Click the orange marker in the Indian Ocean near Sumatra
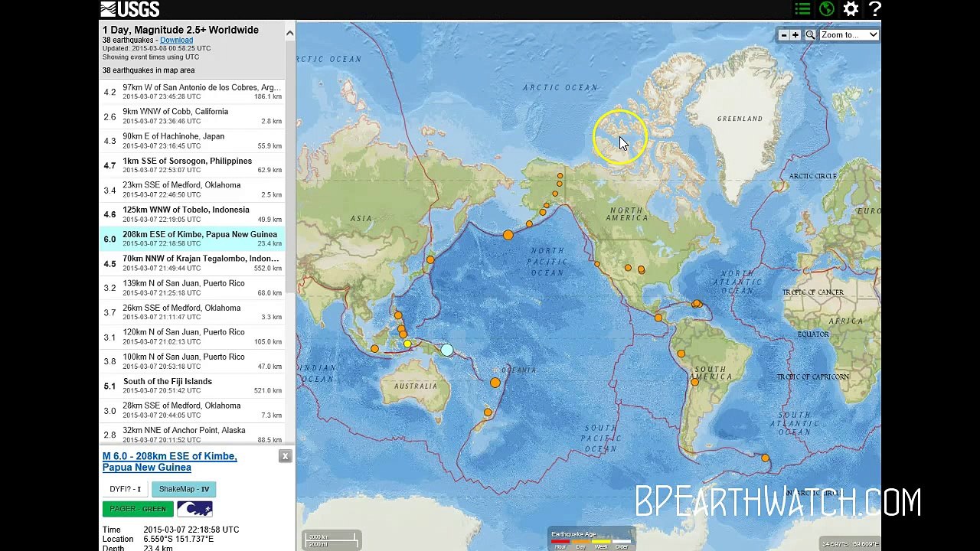The width and height of the screenshot is (980, 551). coord(374,349)
